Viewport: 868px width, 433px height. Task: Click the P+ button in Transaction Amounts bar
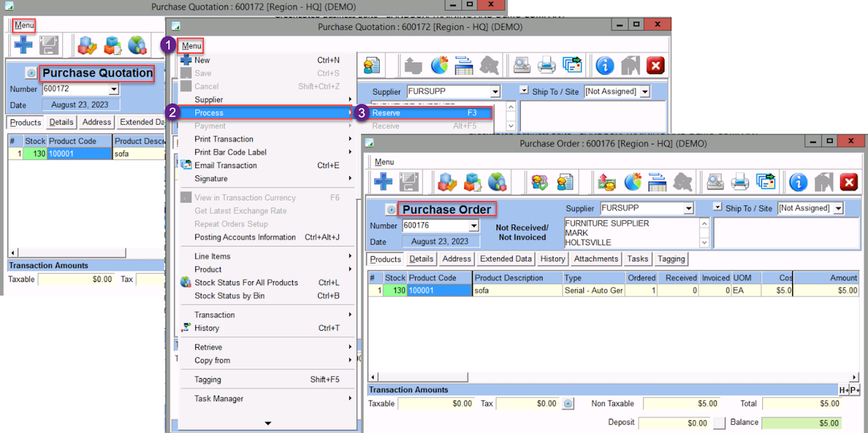855,390
